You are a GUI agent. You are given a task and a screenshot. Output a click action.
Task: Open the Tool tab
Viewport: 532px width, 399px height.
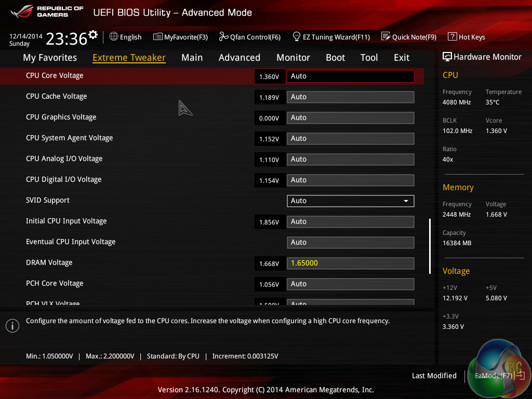tap(369, 58)
